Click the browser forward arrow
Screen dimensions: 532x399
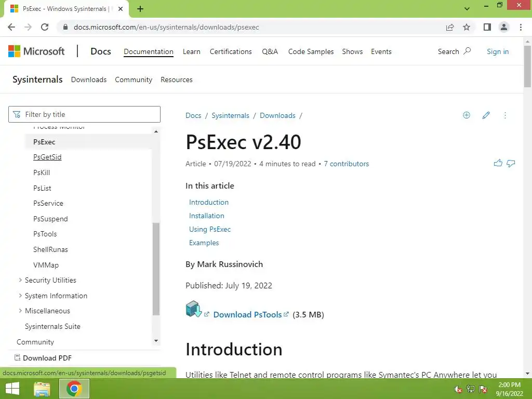(28, 27)
